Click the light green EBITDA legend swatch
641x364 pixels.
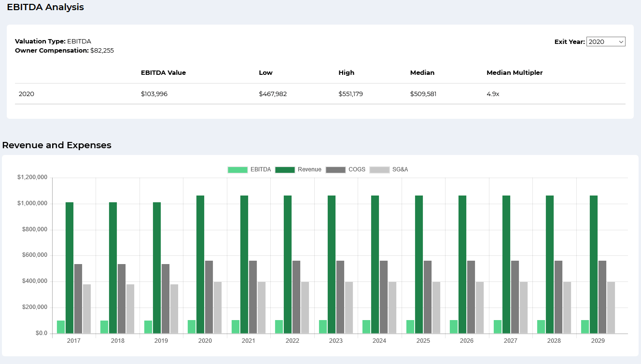click(237, 170)
